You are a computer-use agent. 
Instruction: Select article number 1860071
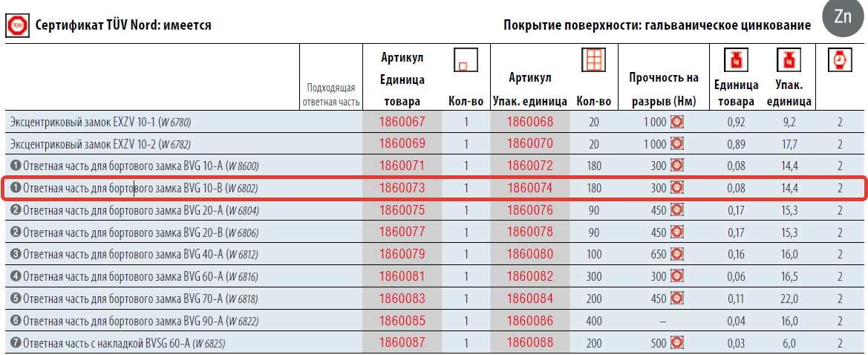pos(402,166)
